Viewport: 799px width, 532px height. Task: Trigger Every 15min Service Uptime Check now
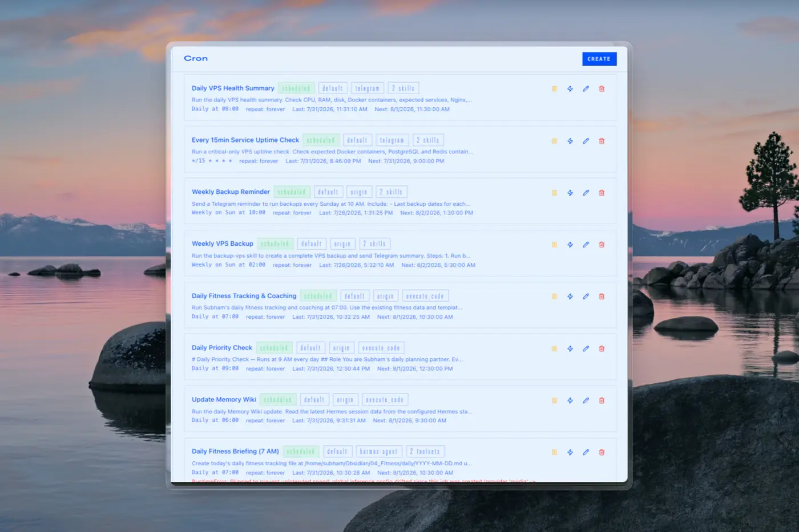[x=570, y=141]
